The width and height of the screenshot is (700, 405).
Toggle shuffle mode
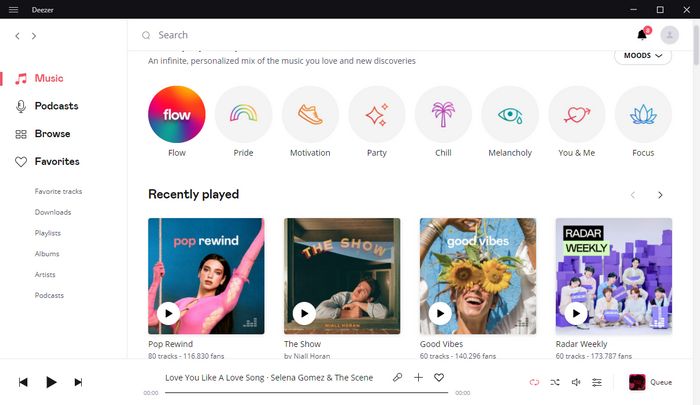[x=555, y=382]
